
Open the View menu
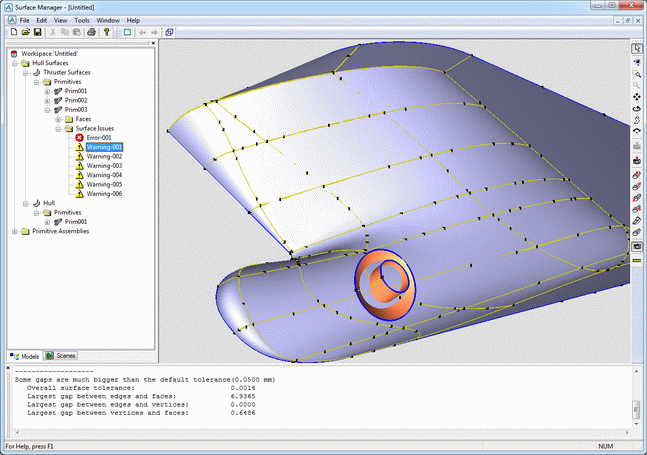click(61, 20)
